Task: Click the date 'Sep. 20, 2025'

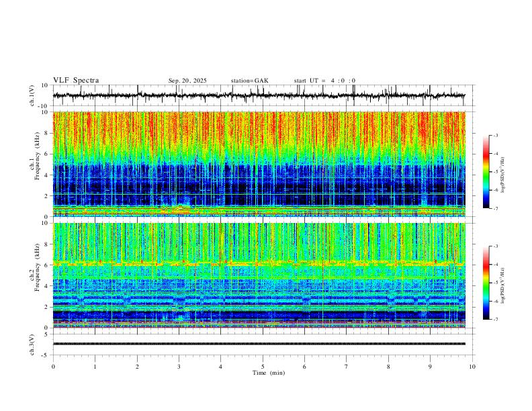Action: point(187,81)
